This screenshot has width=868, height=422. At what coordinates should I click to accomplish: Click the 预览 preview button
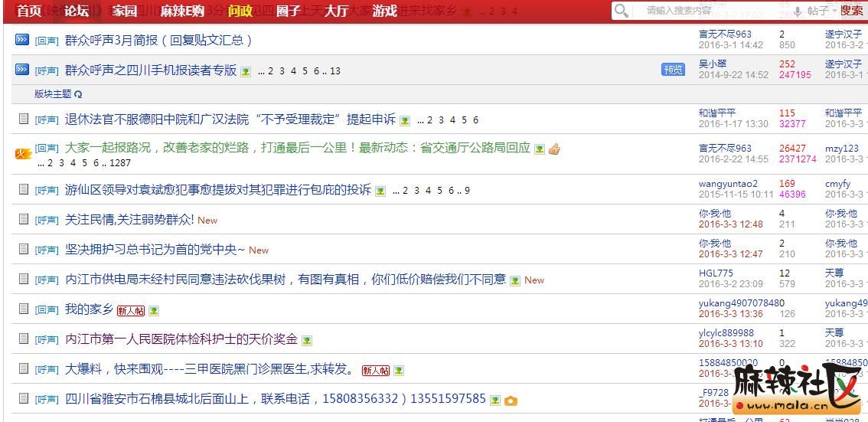coord(673,70)
